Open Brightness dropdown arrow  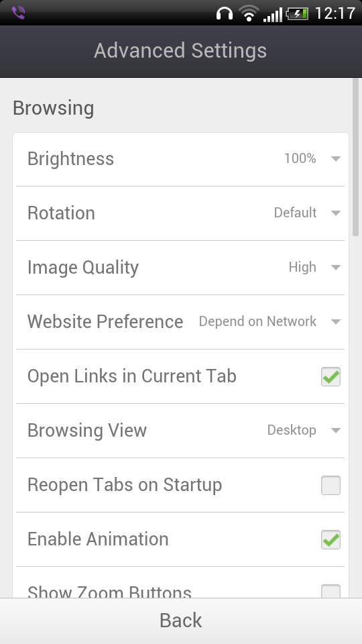coord(336,158)
